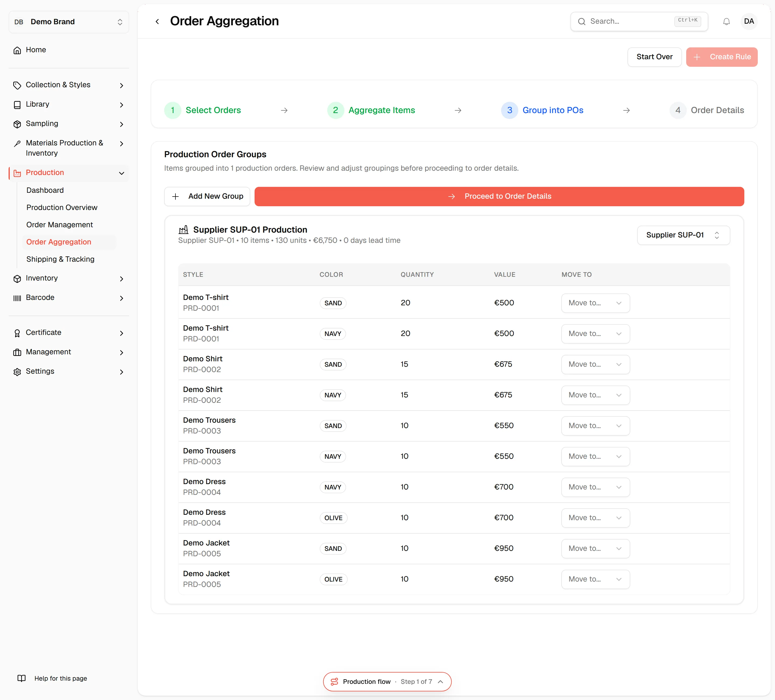Expand Collection & Styles section
This screenshot has height=700, width=775.
121,85
